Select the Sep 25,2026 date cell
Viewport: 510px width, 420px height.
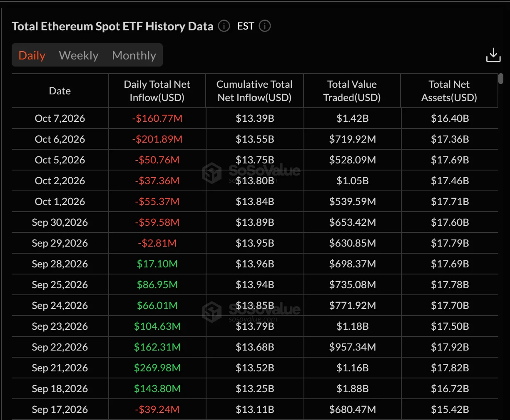pos(60,285)
